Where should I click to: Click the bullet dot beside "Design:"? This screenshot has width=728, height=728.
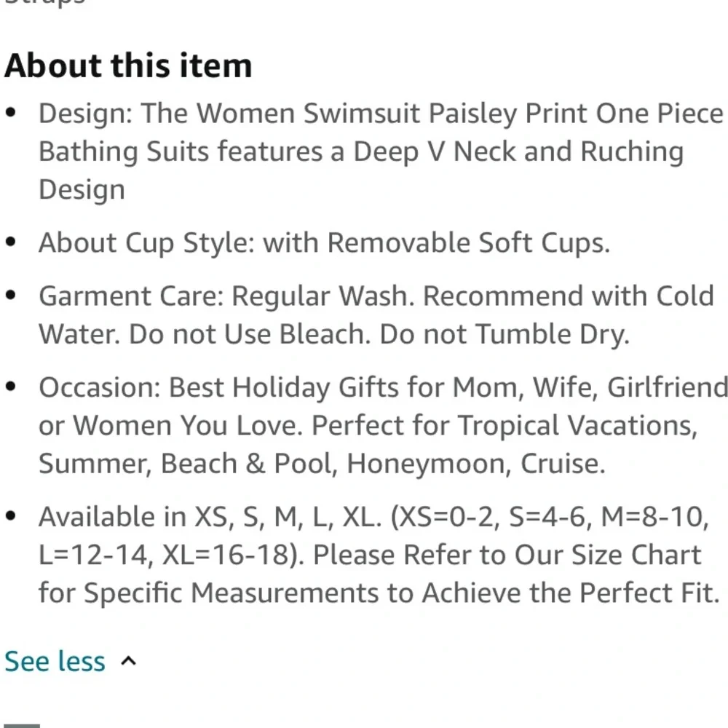tap(11, 113)
